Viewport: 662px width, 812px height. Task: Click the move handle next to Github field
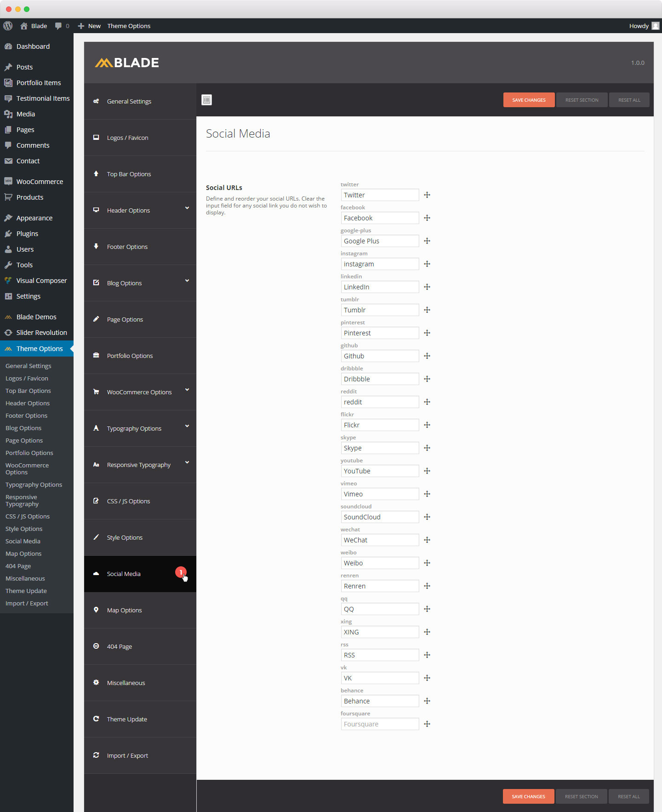pyautogui.click(x=427, y=356)
